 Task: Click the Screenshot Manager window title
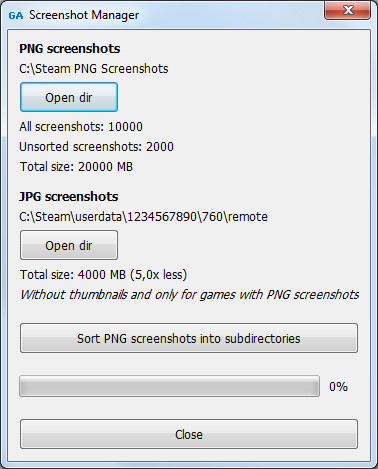coord(84,15)
